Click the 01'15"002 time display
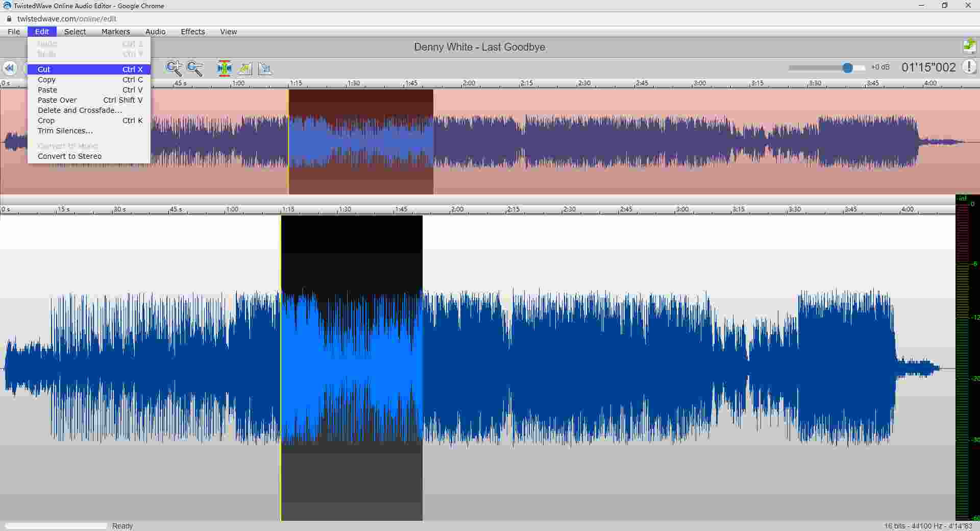Screen dimensions: 980x531 pyautogui.click(x=928, y=67)
